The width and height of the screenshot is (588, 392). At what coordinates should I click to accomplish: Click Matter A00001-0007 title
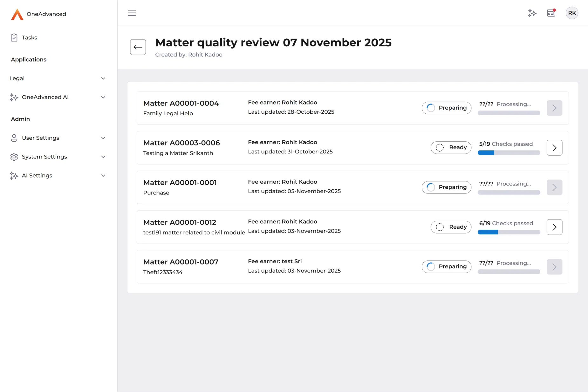[x=181, y=262]
